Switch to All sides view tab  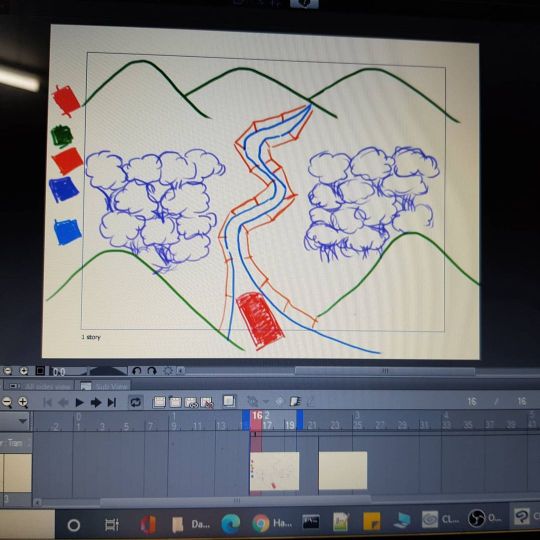[x=39, y=386]
